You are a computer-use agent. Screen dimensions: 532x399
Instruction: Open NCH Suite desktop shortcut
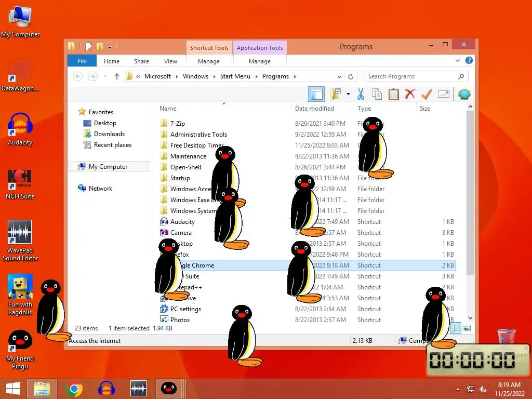pos(20,183)
